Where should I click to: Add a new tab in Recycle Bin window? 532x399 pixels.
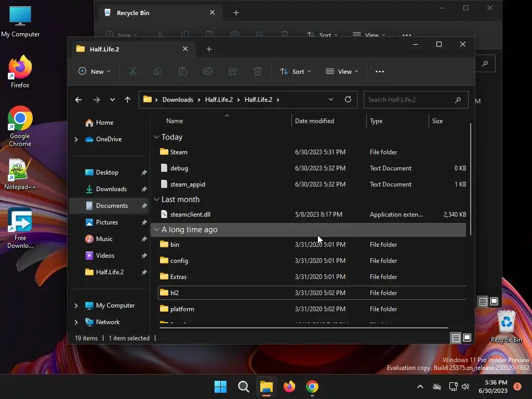pyautogui.click(x=236, y=13)
